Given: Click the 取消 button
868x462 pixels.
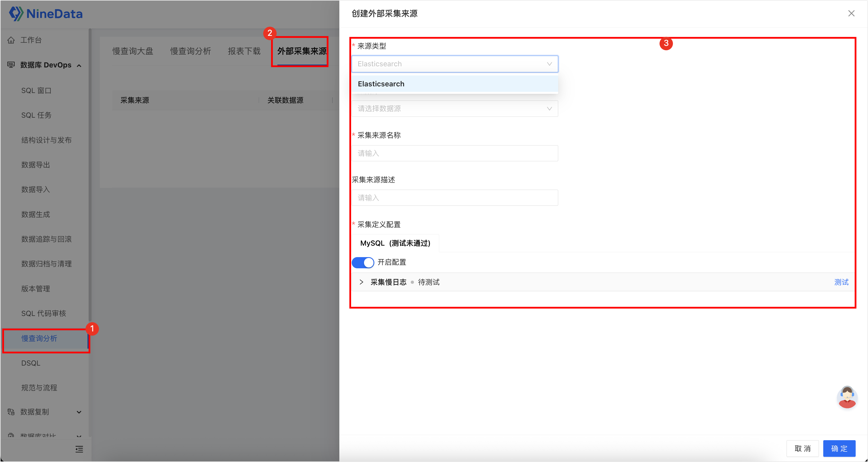Looking at the screenshot, I should point(803,449).
